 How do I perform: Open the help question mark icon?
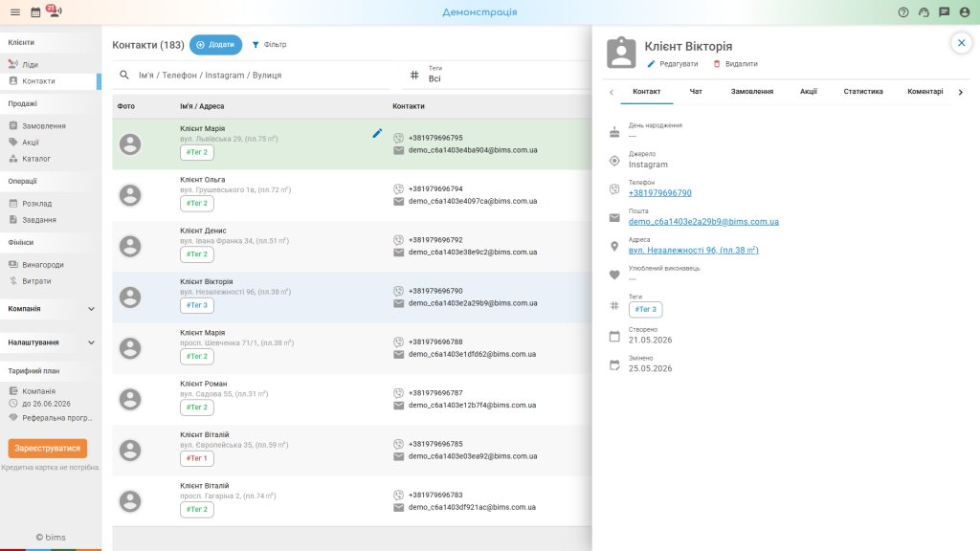point(903,11)
